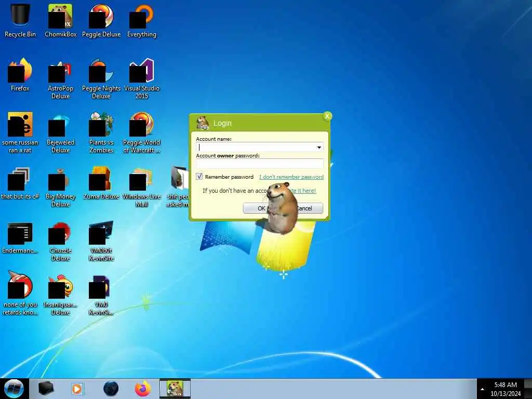Toggle the Remember password checkbox
This screenshot has width=532, height=399.
[199, 177]
